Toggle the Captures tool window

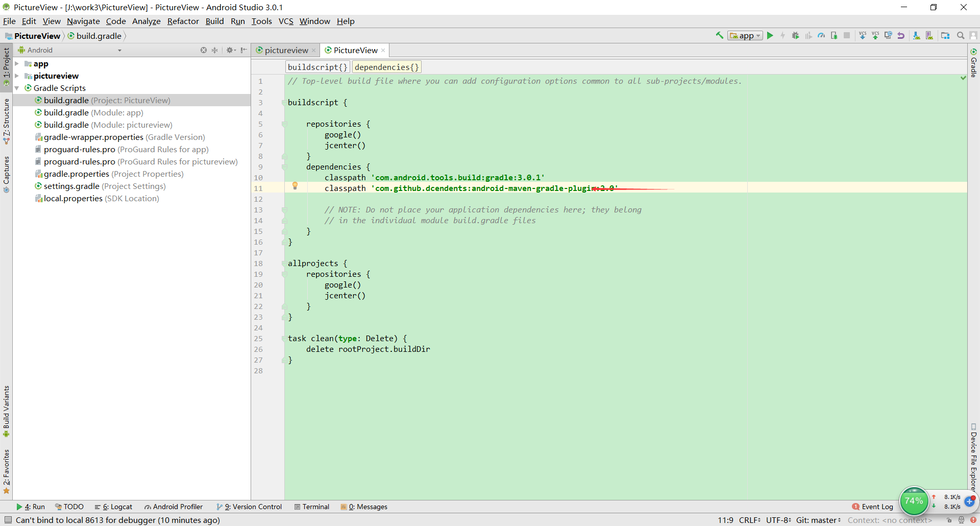pos(6,174)
